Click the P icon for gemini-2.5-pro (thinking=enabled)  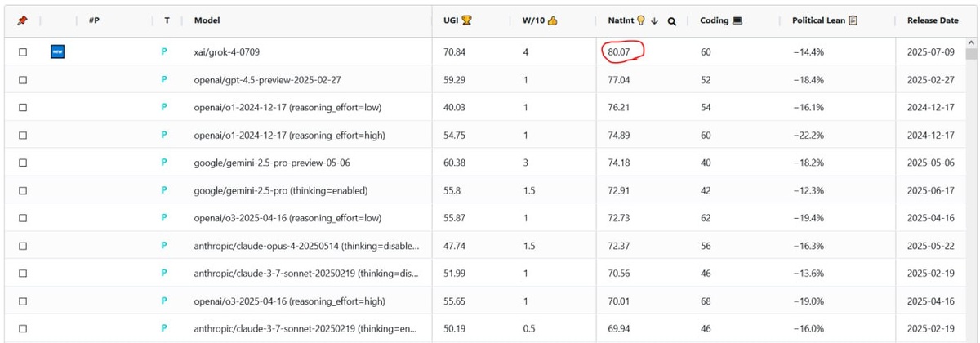coord(164,190)
